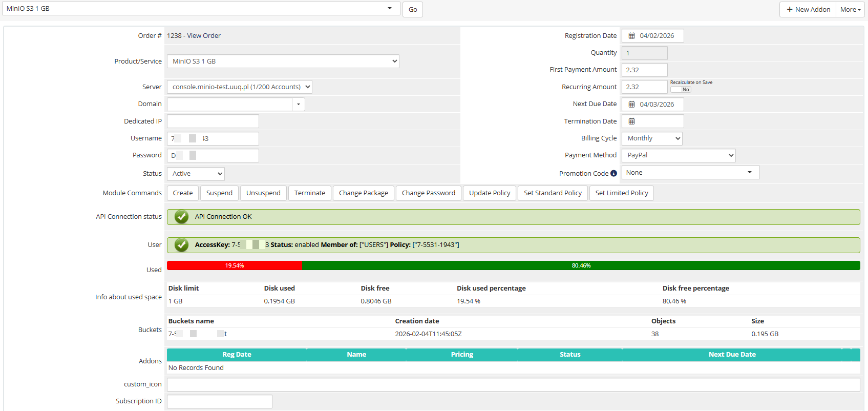Click the red used-space portion of the bar
The height and width of the screenshot is (411, 868).
(x=234, y=265)
